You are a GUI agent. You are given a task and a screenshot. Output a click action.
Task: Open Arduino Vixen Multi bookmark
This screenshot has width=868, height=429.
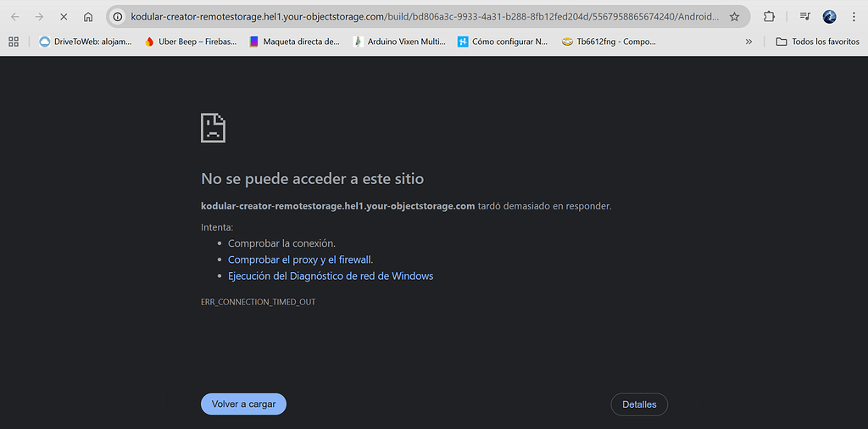(x=399, y=42)
